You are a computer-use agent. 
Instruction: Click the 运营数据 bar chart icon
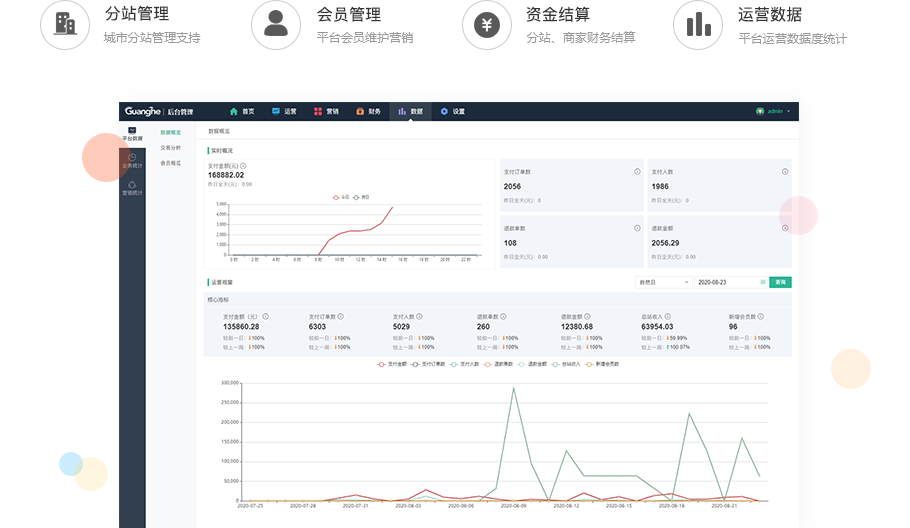coord(698,25)
